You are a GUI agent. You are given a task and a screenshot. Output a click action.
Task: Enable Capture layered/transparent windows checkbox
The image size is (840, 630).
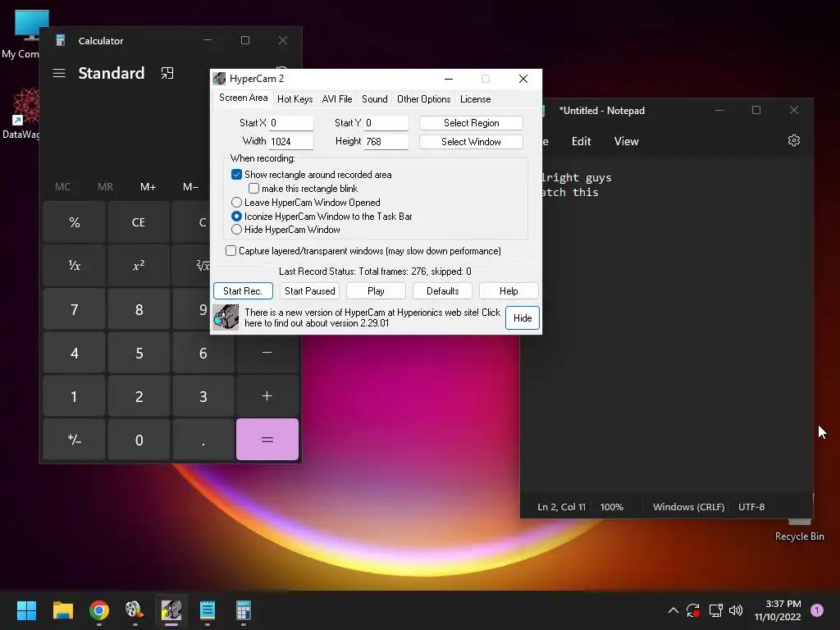click(x=231, y=251)
